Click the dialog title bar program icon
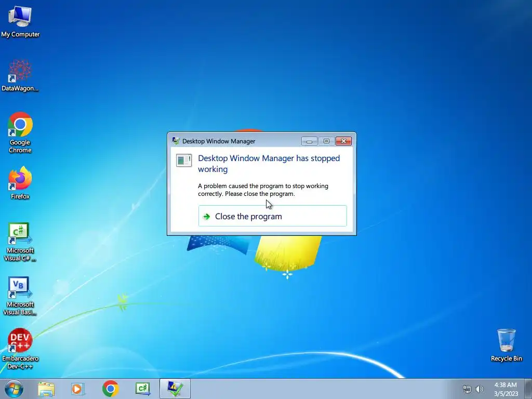This screenshot has width=532, height=399. coord(176,141)
